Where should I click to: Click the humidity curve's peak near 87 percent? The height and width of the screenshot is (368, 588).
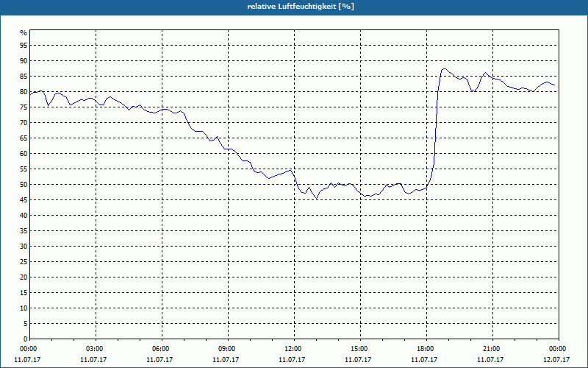(445, 68)
